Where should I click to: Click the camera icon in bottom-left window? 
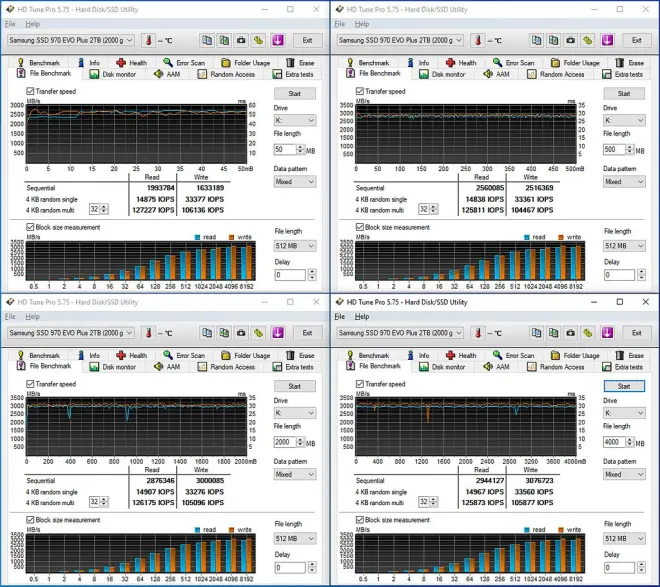coord(240,333)
